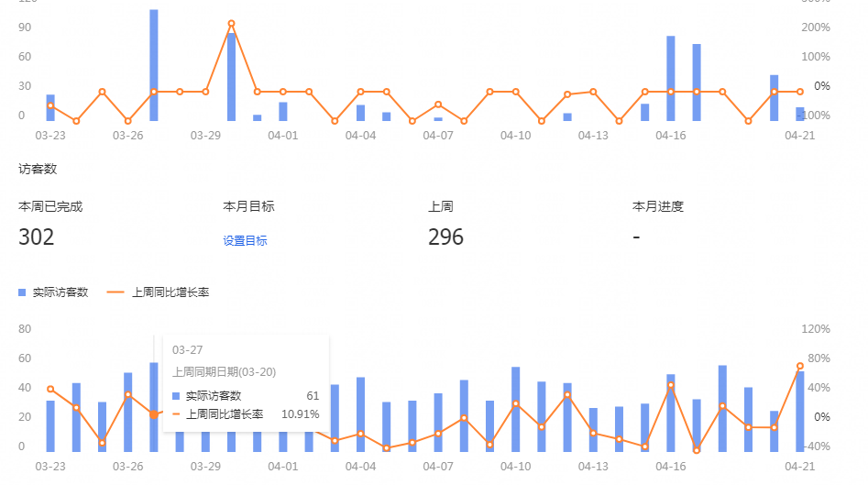Select the 04-21 growth-rate point on the visitor chart
868x485 pixels.
800,366
